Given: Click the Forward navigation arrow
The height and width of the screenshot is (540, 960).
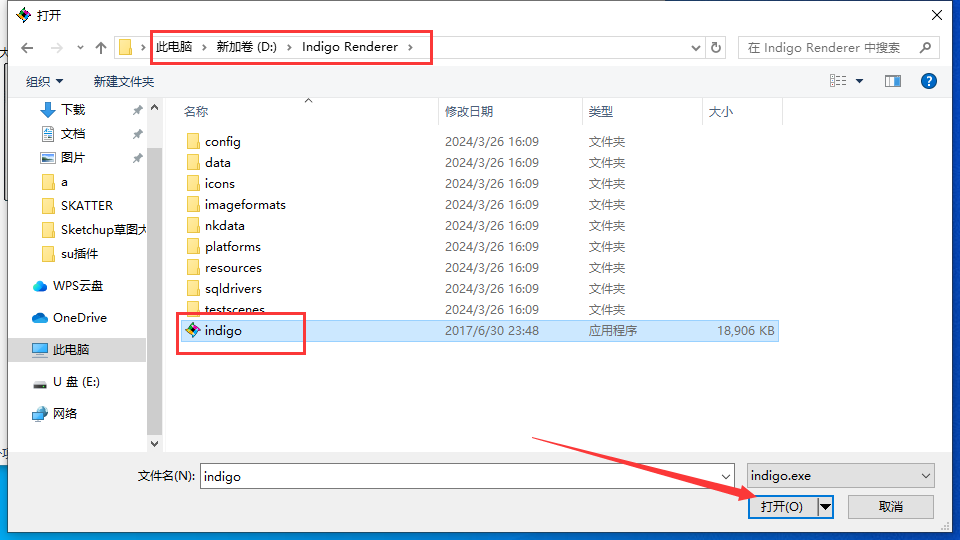Looking at the screenshot, I should [56, 48].
